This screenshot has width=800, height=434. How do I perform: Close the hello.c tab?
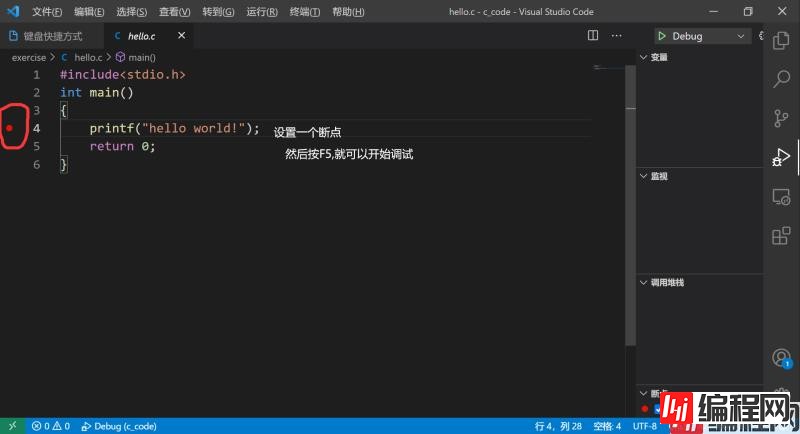(x=181, y=36)
